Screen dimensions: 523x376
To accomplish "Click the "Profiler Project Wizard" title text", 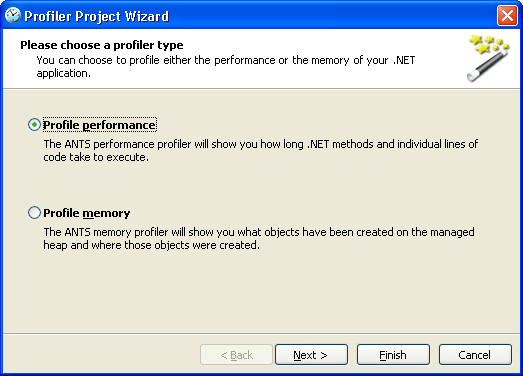I will pyautogui.click(x=97, y=16).
